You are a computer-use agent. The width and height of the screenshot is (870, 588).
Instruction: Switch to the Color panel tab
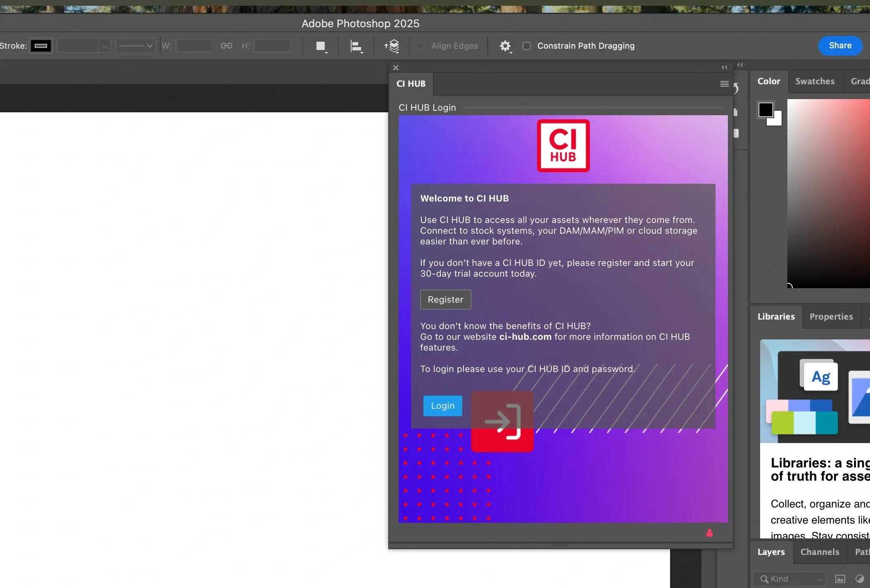pyautogui.click(x=769, y=81)
